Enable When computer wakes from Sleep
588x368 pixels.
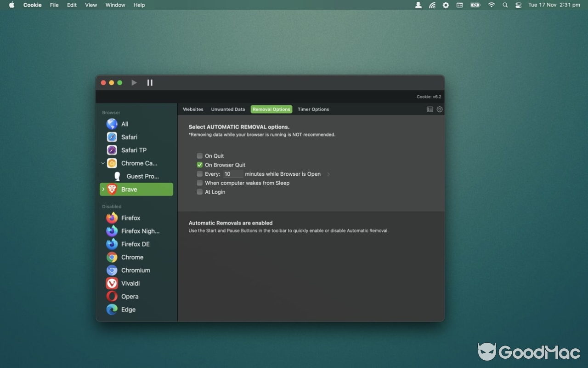point(200,183)
